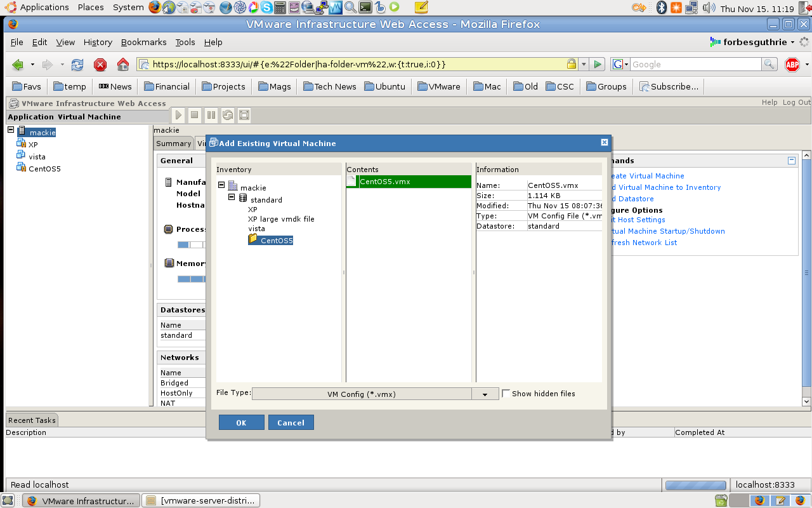Collapse the standard datastore node in dialog
The image size is (812, 508).
click(x=232, y=197)
